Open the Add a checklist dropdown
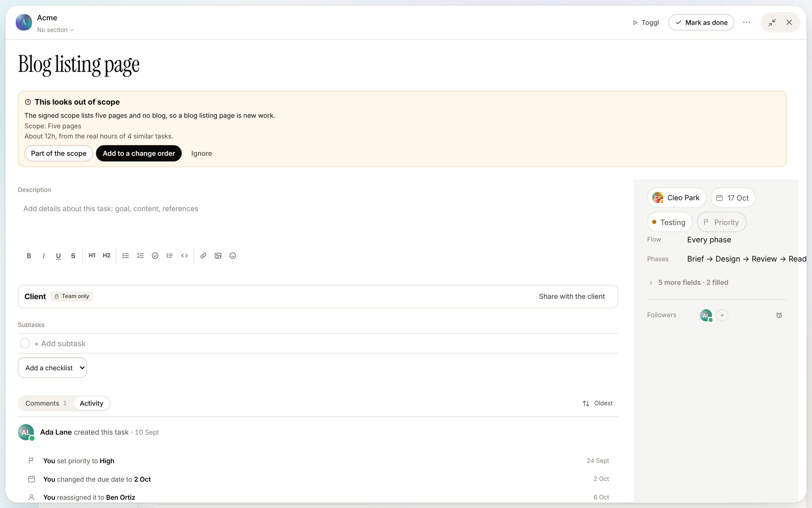 point(52,368)
